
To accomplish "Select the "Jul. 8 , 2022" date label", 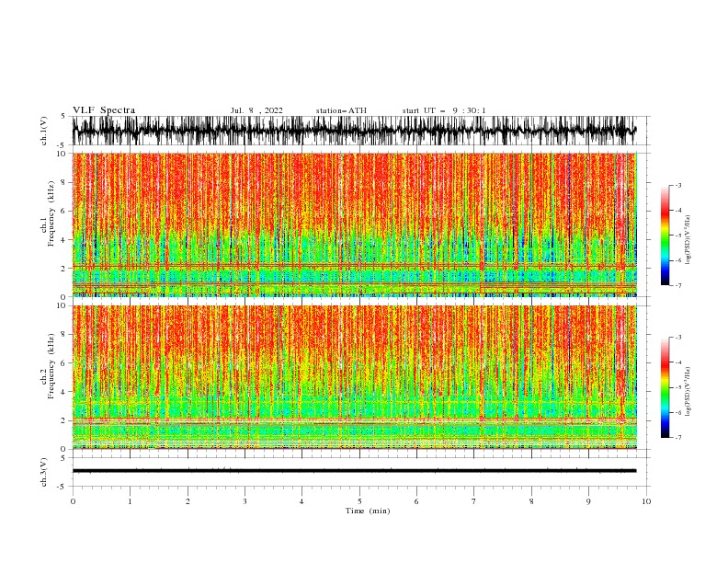I will point(256,110).
